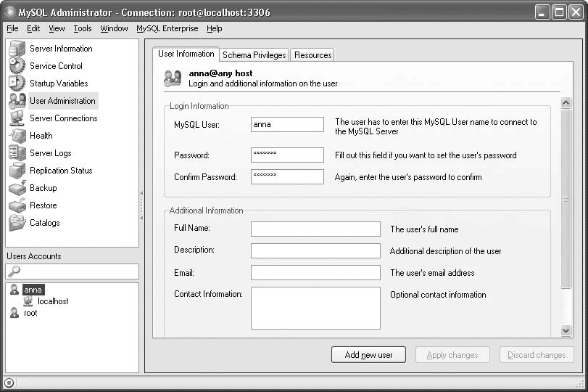Open the Catalogs folder icon
Image resolution: width=588 pixels, height=392 pixels.
[x=17, y=223]
